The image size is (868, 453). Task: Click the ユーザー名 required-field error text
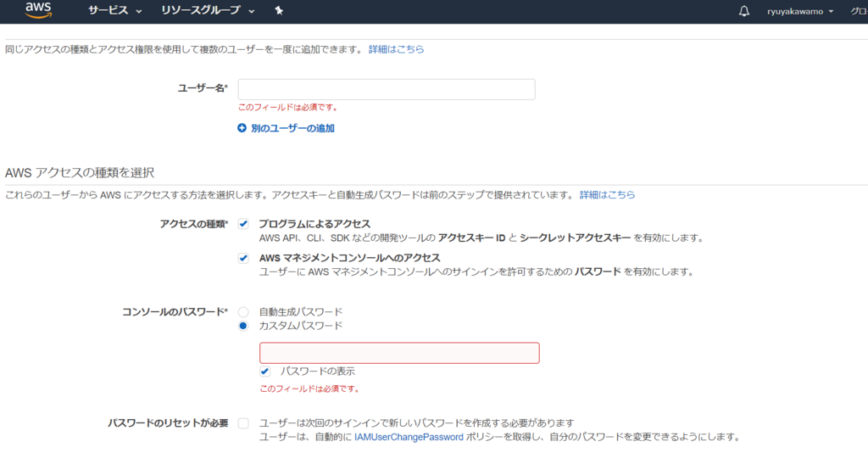(288, 108)
